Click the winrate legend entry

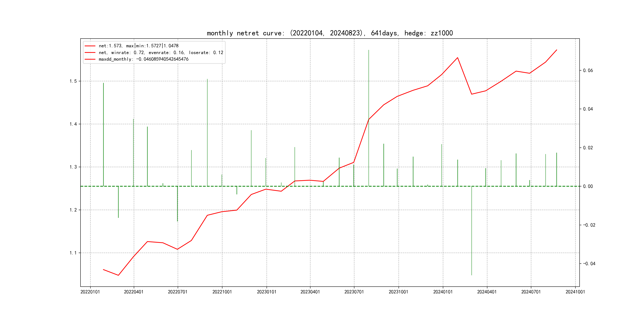pos(161,52)
